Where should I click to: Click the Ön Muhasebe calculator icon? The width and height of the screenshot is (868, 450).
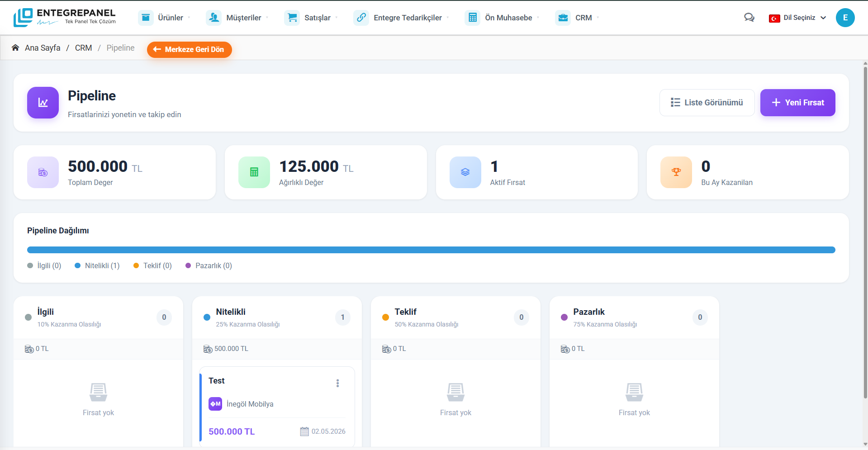473,17
